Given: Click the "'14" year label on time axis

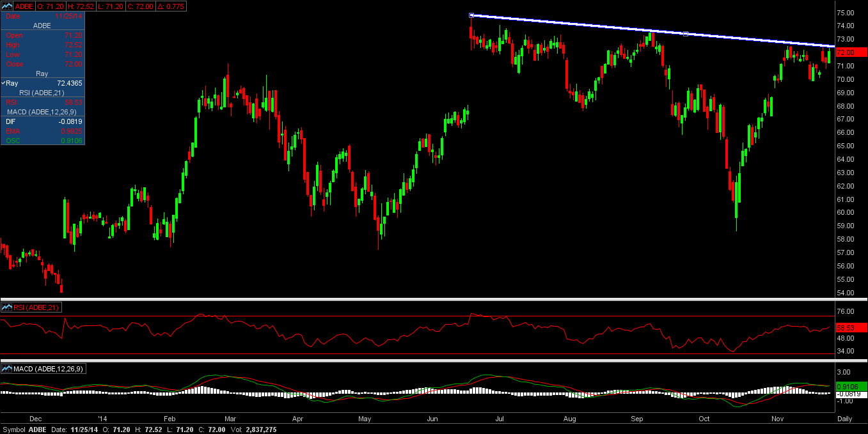Looking at the screenshot, I should click(x=103, y=419).
